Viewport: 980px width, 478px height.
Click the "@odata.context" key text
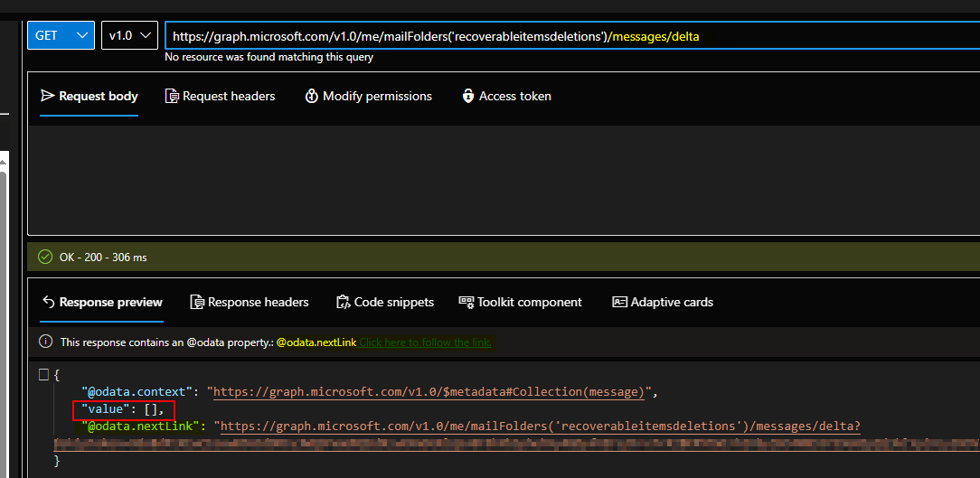coord(137,392)
